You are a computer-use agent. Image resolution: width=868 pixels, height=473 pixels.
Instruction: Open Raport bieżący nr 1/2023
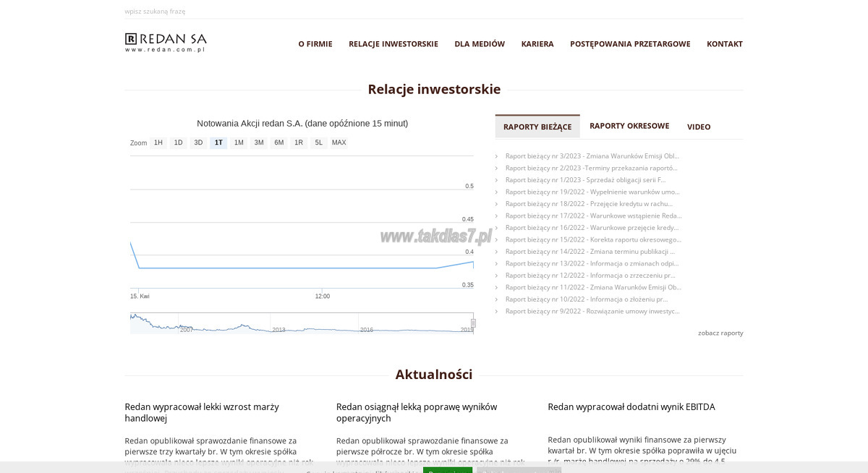click(x=586, y=179)
